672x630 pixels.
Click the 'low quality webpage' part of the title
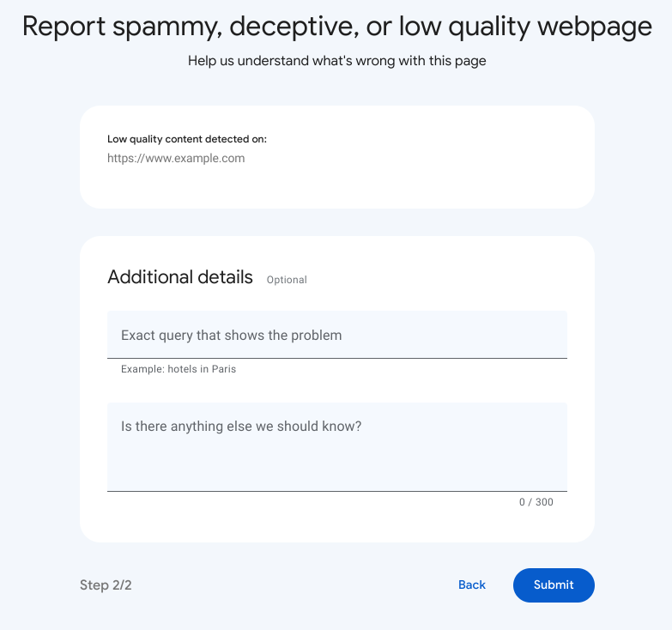tap(525, 27)
